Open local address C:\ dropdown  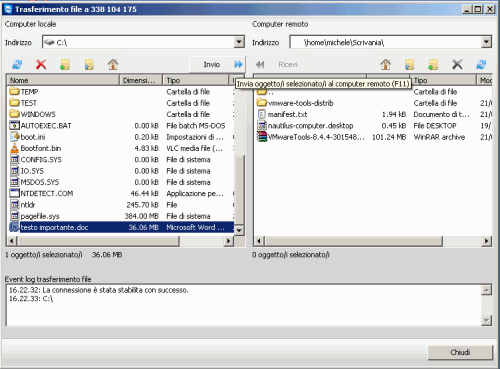tap(239, 42)
